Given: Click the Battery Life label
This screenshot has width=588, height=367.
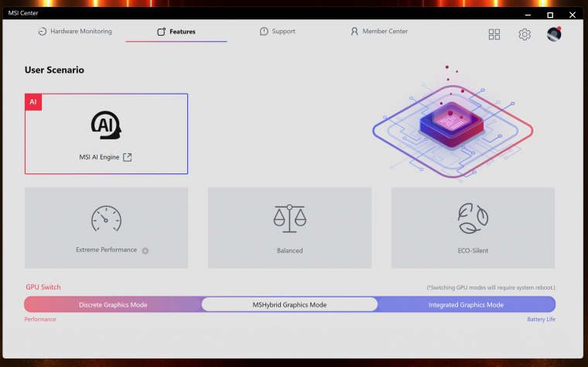Looking at the screenshot, I should tap(541, 319).
